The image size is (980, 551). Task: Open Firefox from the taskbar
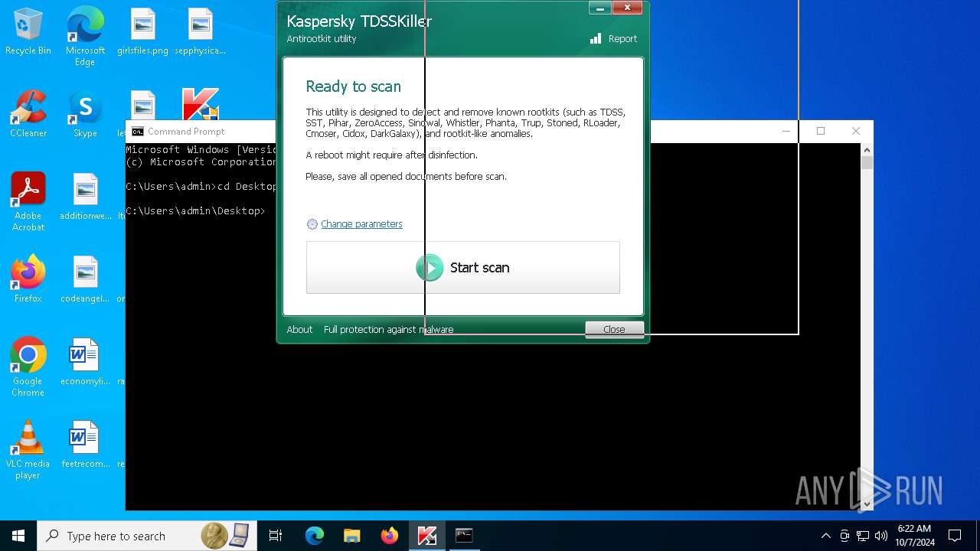click(x=390, y=536)
